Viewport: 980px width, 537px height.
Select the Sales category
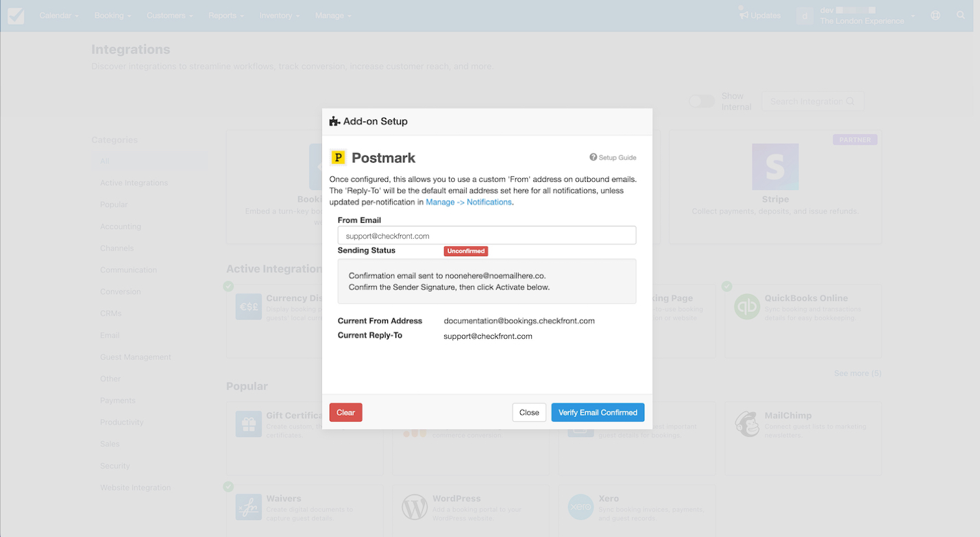point(110,444)
